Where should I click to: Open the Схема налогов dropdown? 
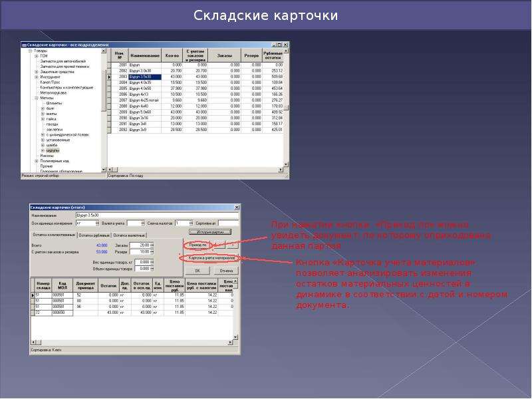[191, 223]
